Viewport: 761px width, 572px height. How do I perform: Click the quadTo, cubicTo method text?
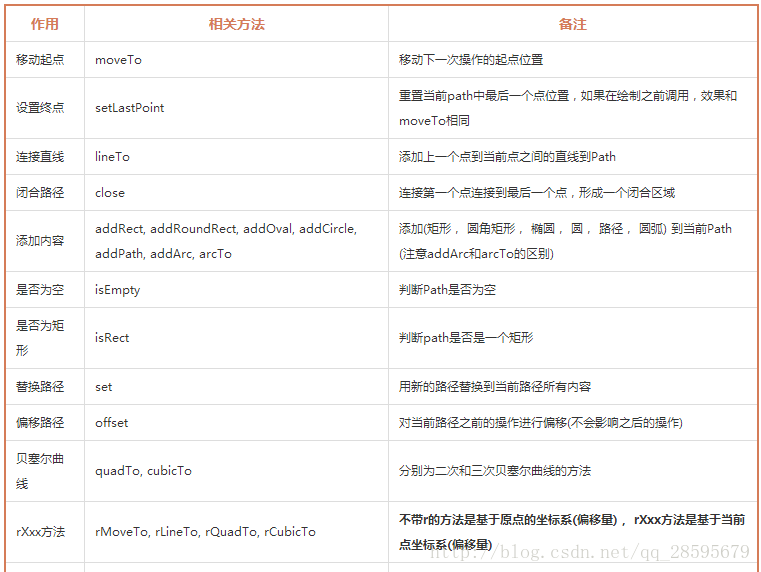(x=143, y=471)
